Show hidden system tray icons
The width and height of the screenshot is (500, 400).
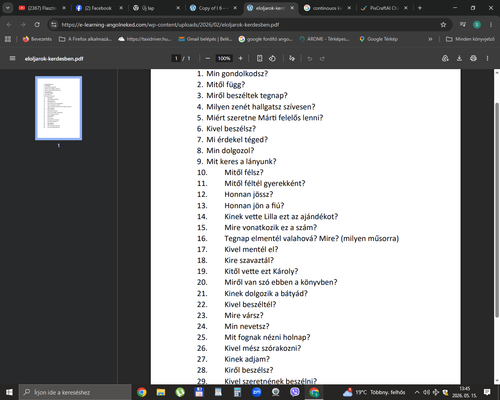tap(417, 392)
